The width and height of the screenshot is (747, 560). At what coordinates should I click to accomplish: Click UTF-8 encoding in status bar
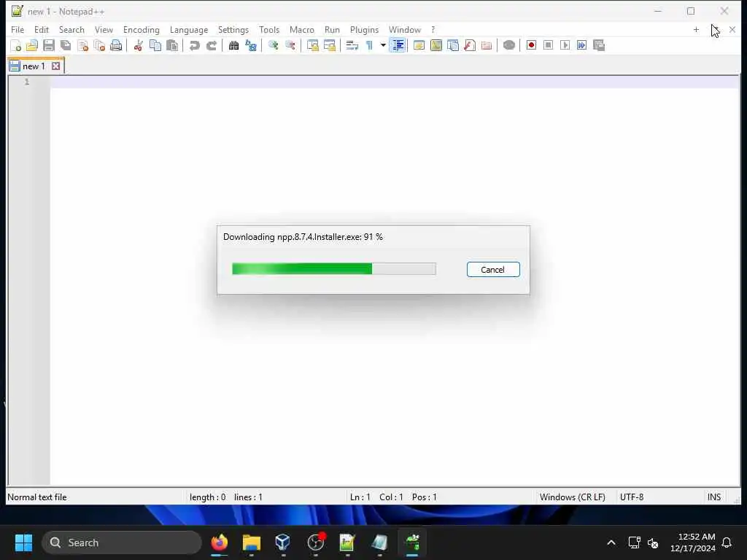click(632, 497)
